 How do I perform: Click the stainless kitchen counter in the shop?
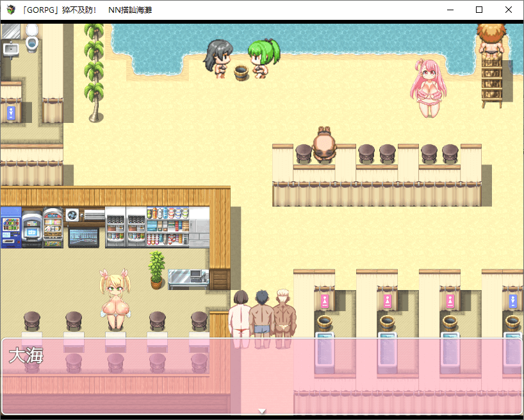(x=188, y=279)
